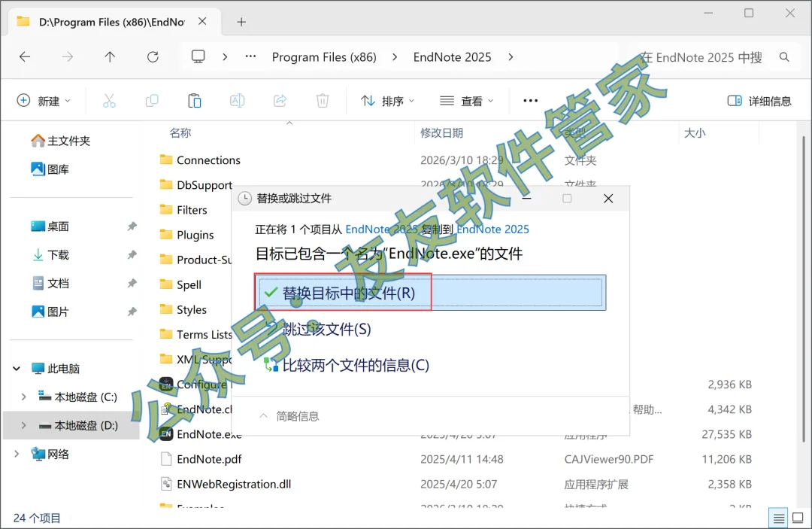Click EndNote 2025 breadcrumb
Image resolution: width=812 pixels, height=529 pixels.
coord(452,57)
